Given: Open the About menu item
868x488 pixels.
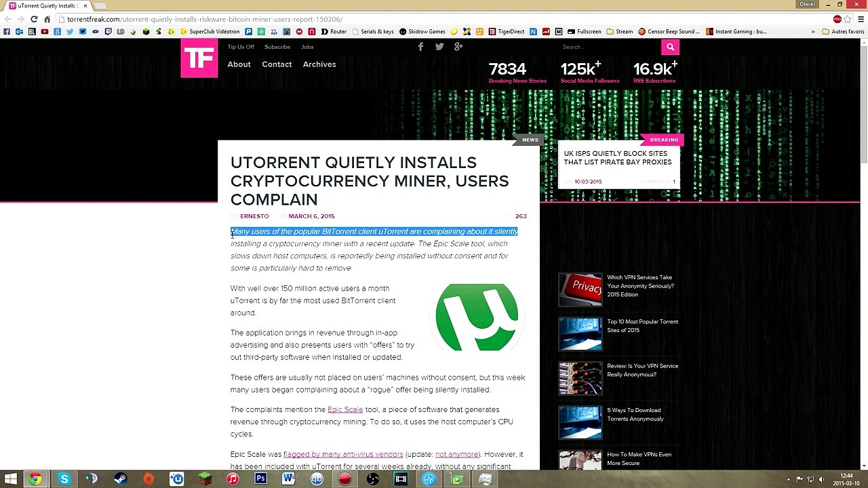Looking at the screenshot, I should tap(239, 64).
